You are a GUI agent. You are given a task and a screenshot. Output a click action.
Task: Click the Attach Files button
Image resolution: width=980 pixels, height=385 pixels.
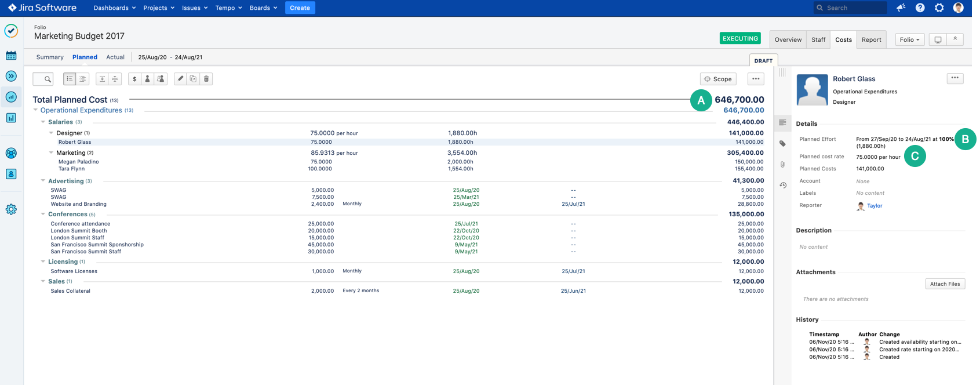pos(945,284)
